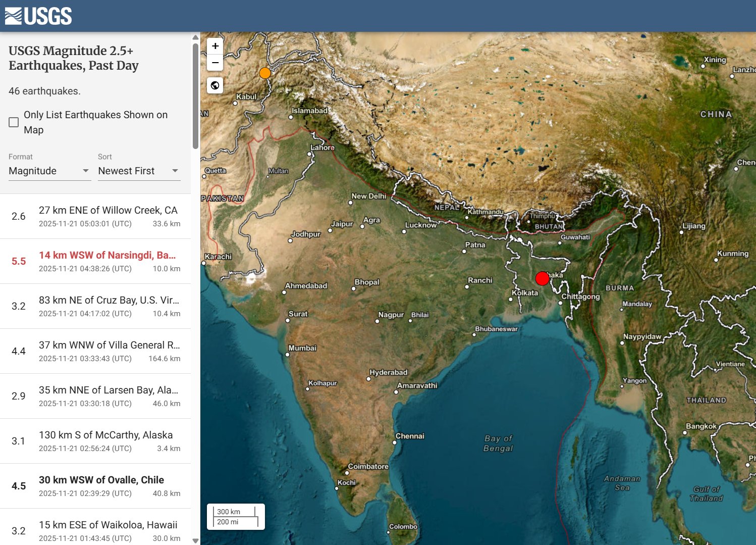The image size is (756, 545).
Task: Expand the Format selector arrow
Action: [x=86, y=171]
